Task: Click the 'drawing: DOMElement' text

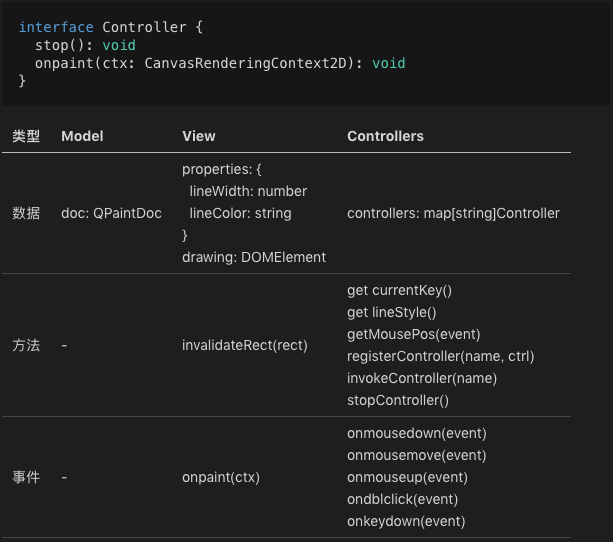Action: point(254,257)
